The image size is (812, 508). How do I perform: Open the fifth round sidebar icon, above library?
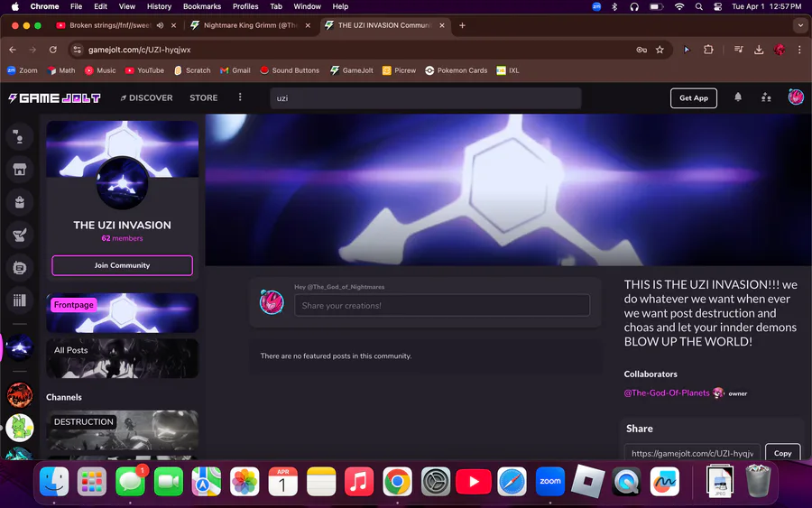19,268
